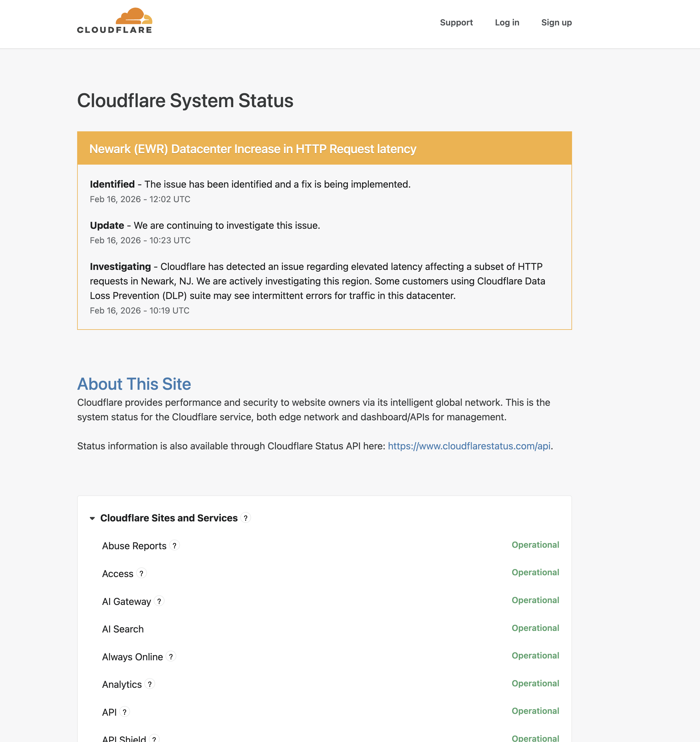
Task: Select the Log in menu item
Action: click(507, 22)
